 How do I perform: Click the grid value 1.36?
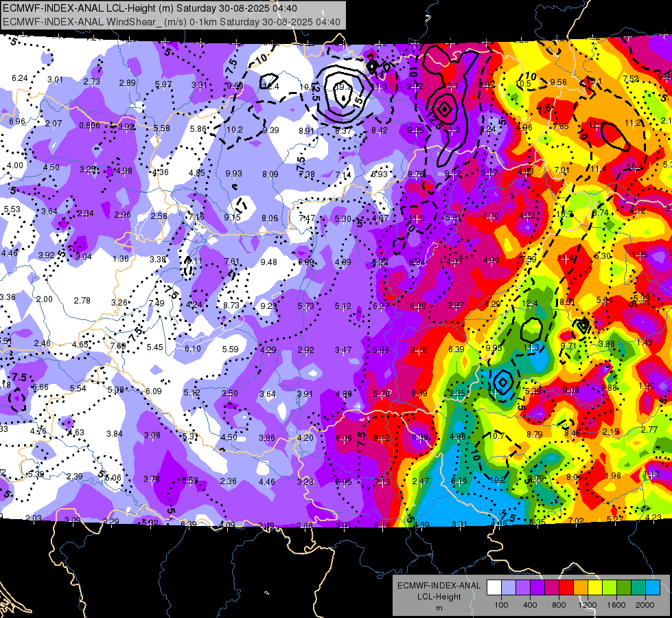click(x=121, y=259)
